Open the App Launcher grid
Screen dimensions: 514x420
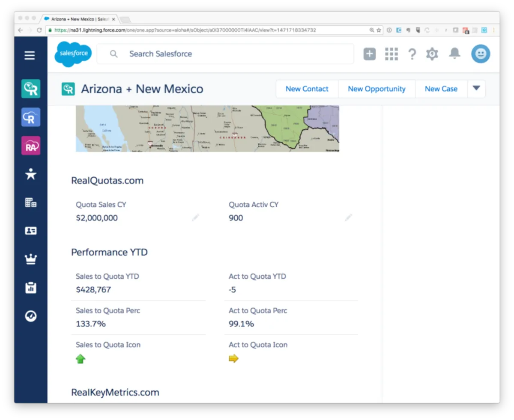coord(391,54)
